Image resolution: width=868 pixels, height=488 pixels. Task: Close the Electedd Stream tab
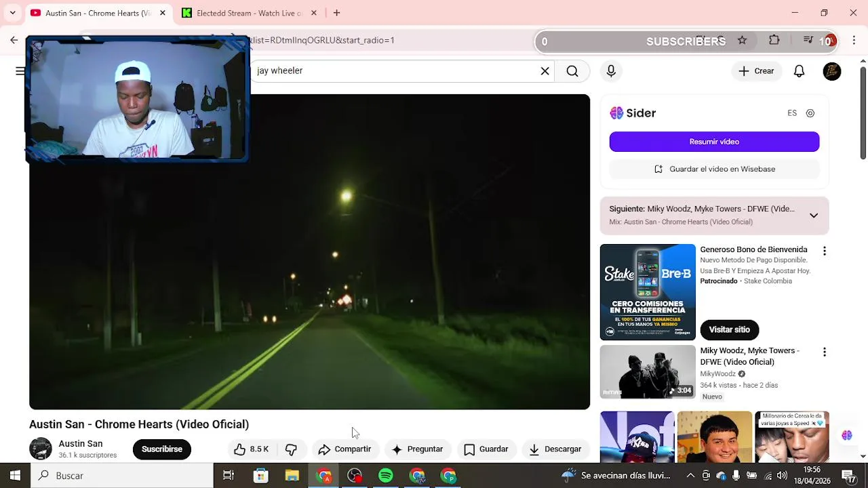[x=314, y=13]
